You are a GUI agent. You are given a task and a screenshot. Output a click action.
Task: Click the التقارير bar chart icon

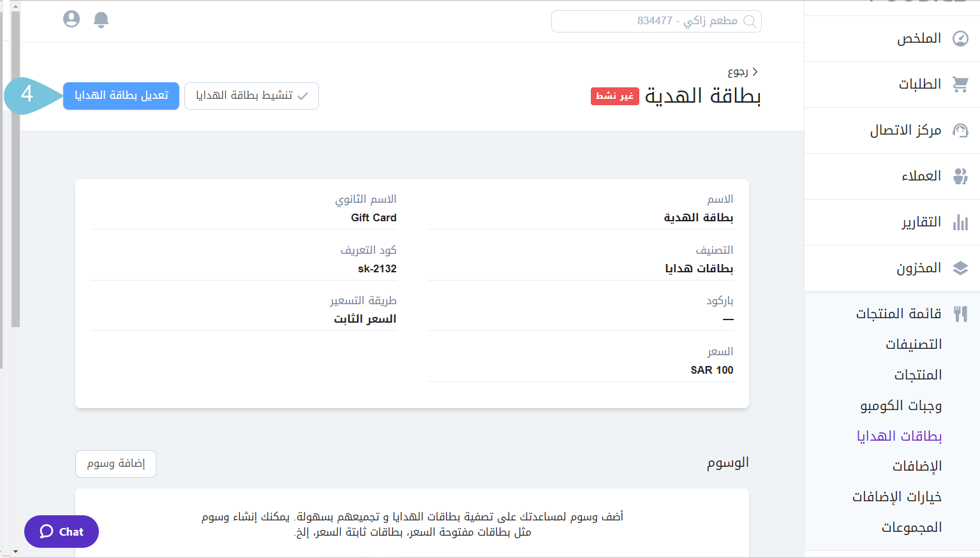(960, 222)
